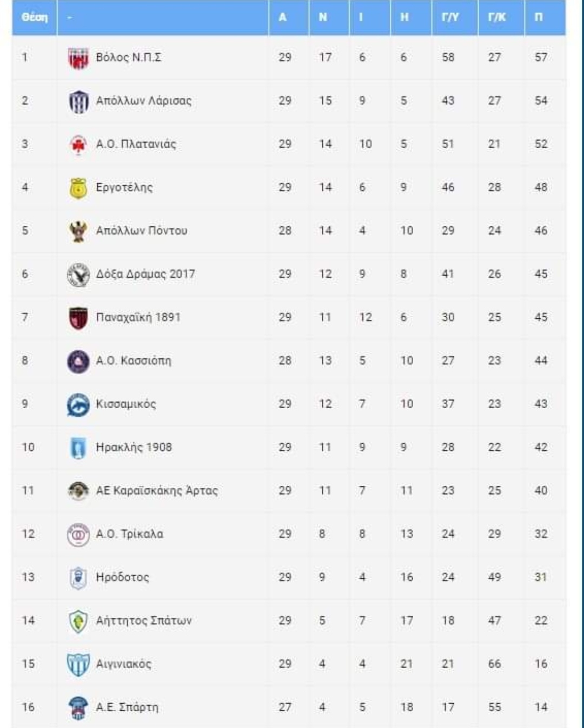The width and height of the screenshot is (584, 728).
Task: Click the Ηρόδοτος team crest
Action: pyautogui.click(x=78, y=578)
